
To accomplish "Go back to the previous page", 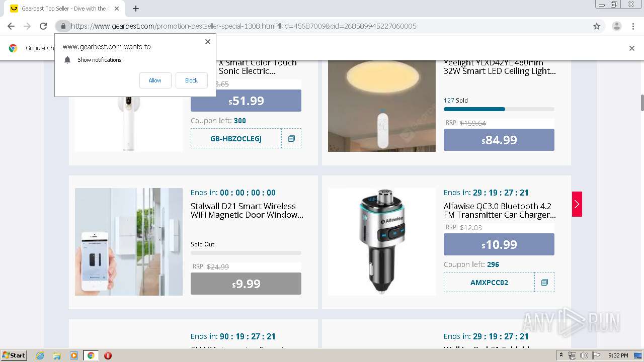I will [x=11, y=26].
